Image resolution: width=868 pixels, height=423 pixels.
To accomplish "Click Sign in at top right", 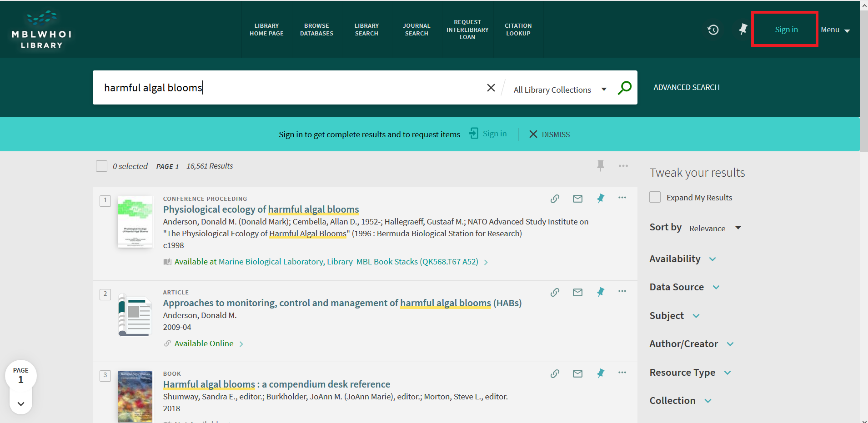I will [x=786, y=30].
